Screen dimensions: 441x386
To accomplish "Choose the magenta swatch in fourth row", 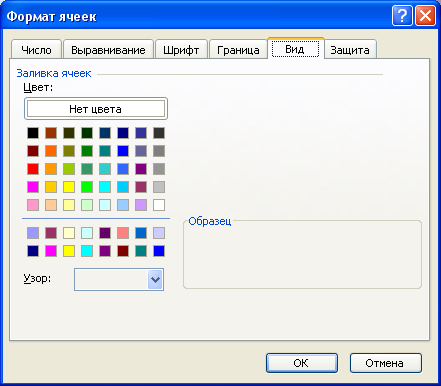I will pyautogui.click(x=33, y=187).
